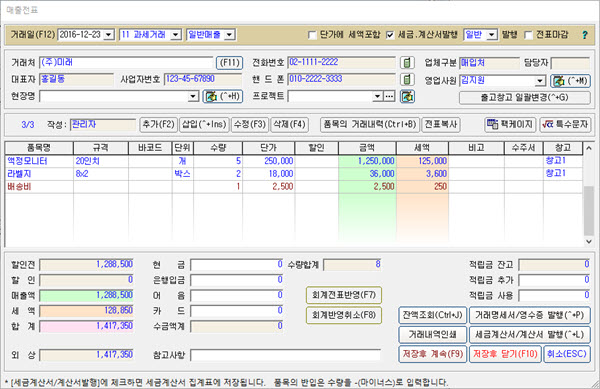Screen dimensions: 600x389
Task: Click the ellipsis button beside 프로젝트
Action: click(389, 96)
